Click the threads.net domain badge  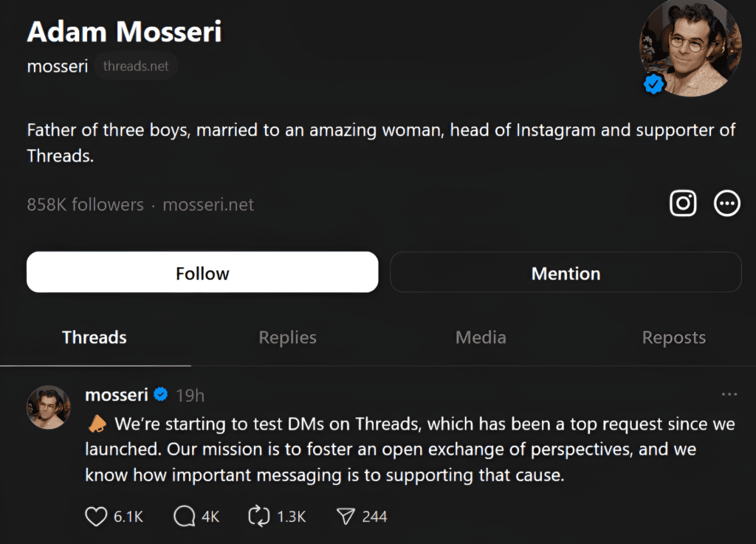pyautogui.click(x=136, y=66)
